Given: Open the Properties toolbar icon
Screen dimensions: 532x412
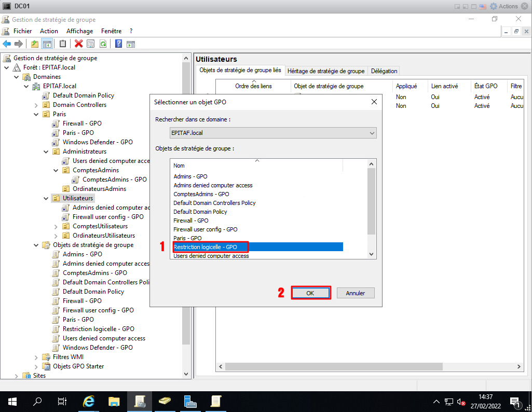Looking at the screenshot, I should click(x=91, y=44).
